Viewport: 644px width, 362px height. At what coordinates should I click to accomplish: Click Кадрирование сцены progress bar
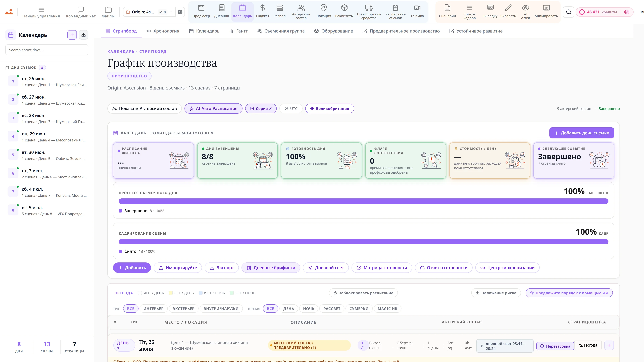click(363, 242)
